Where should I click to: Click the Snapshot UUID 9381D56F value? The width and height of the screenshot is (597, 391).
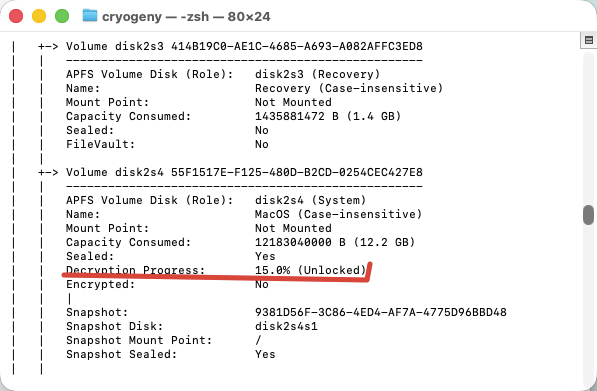tap(381, 312)
